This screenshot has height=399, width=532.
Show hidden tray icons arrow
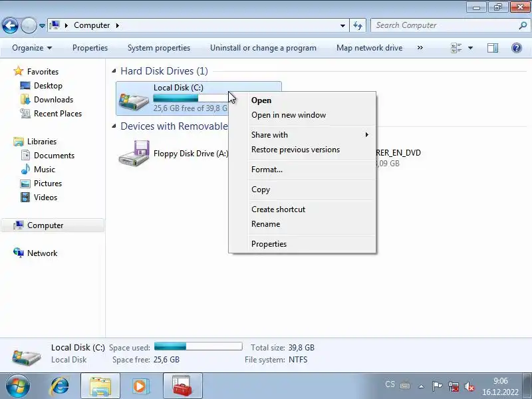pos(421,386)
